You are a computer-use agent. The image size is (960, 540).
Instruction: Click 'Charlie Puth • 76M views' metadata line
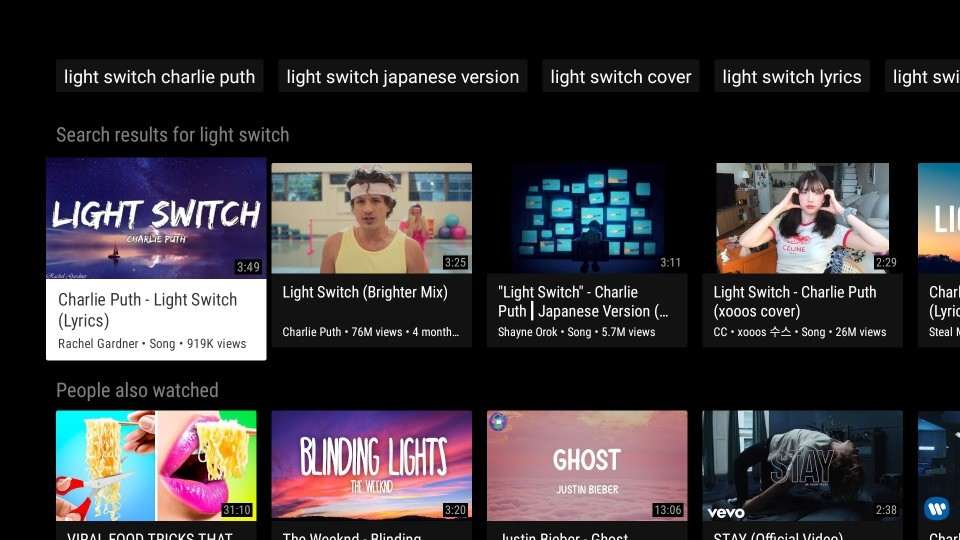(370, 332)
